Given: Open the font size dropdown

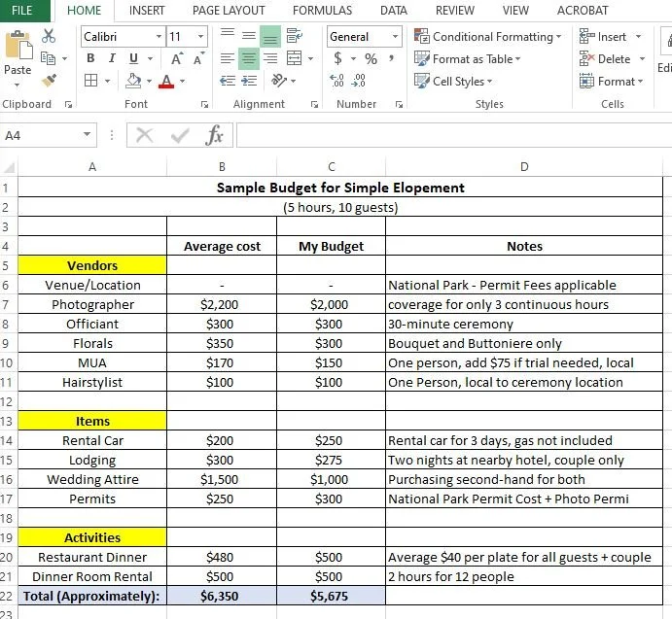Looking at the screenshot, I should [x=200, y=36].
